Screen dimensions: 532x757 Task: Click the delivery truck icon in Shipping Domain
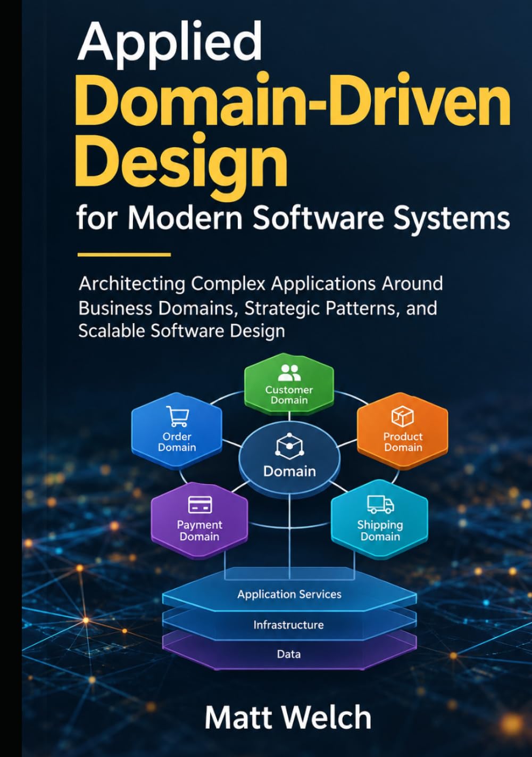click(380, 504)
